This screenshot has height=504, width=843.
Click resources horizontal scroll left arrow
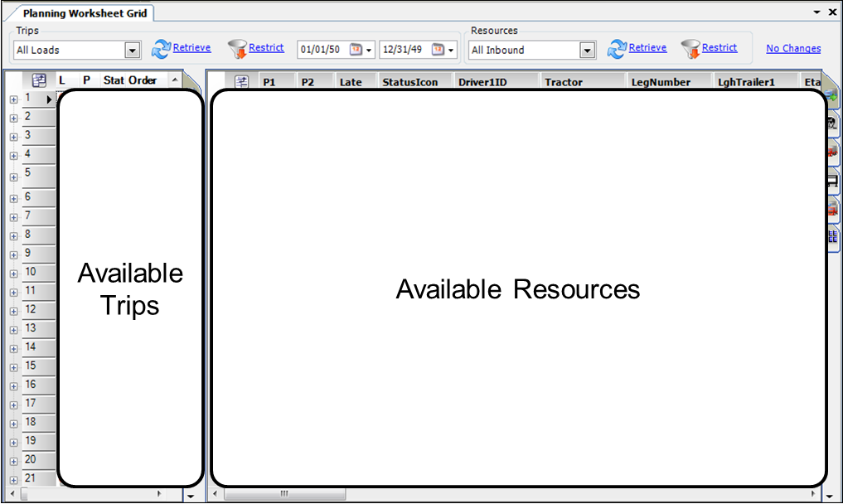215,493
